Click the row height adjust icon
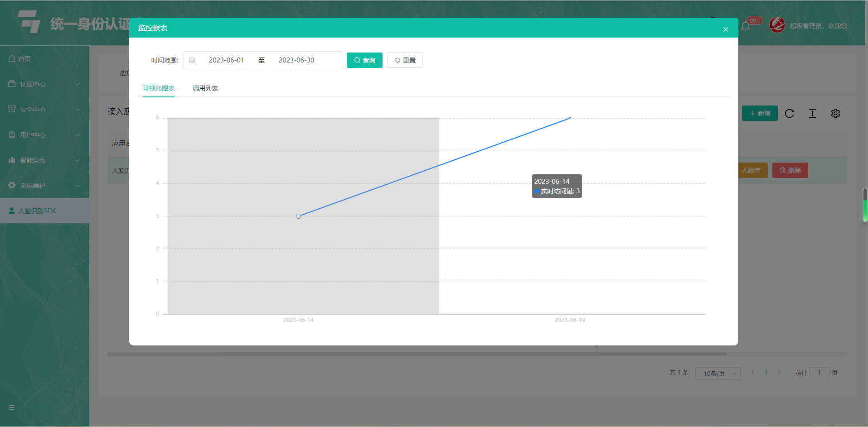868x427 pixels. tap(812, 113)
